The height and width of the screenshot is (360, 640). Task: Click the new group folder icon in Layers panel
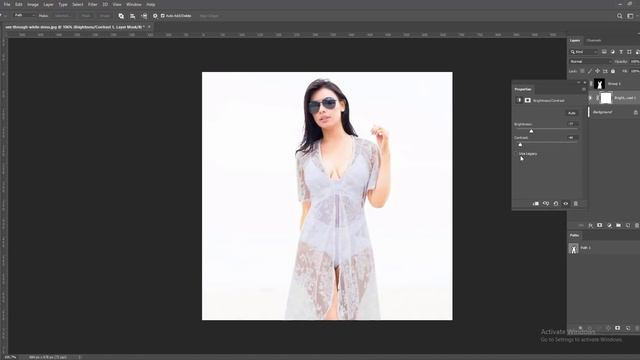pyautogui.click(x=618, y=225)
